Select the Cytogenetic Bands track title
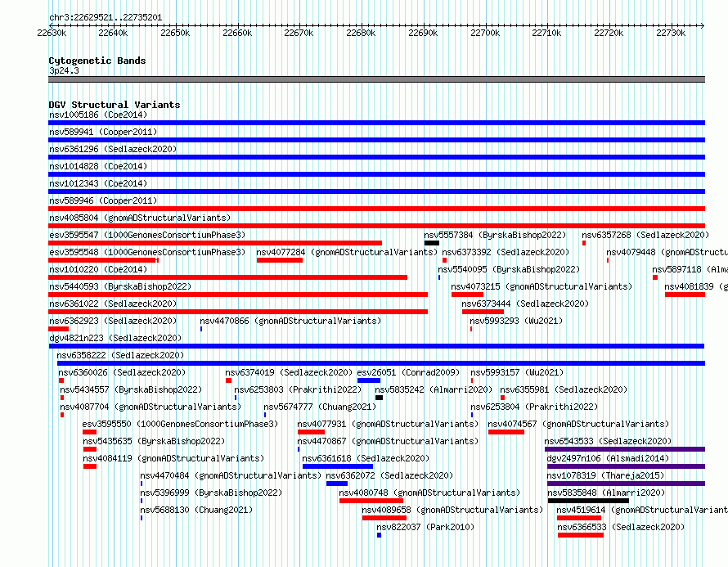The width and height of the screenshot is (728, 567). click(97, 61)
